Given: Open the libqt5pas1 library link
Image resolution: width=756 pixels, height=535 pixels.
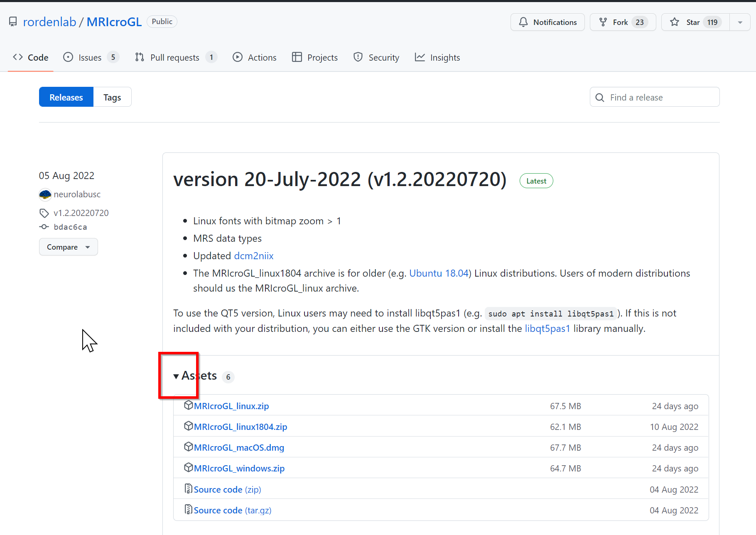Looking at the screenshot, I should (x=547, y=329).
